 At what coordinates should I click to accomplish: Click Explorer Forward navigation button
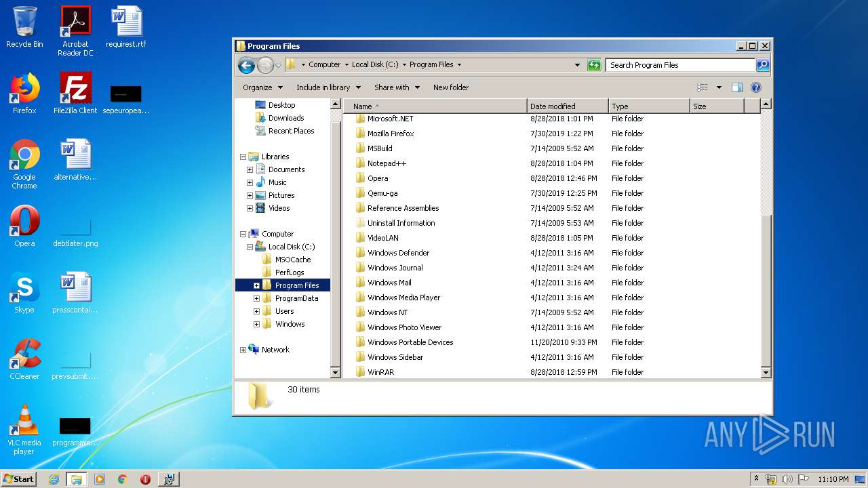264,65
